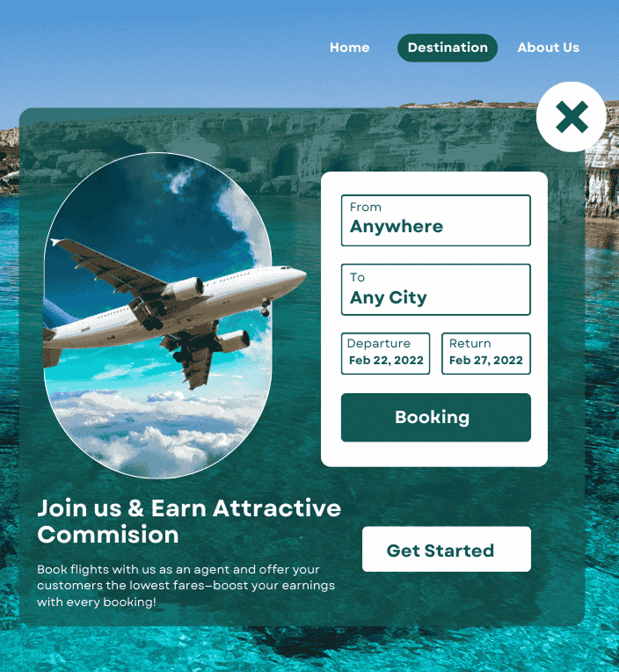Click the To Any City field

tap(435, 289)
